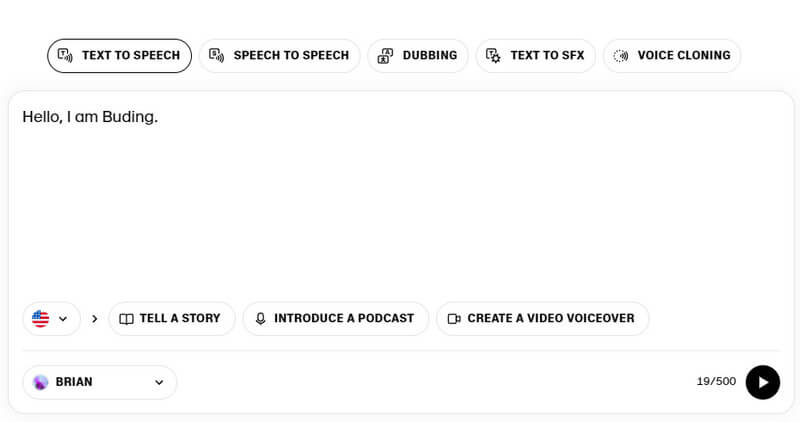800x422 pixels.
Task: Click the microphone icon on Introduce a Podcast
Action: [261, 319]
